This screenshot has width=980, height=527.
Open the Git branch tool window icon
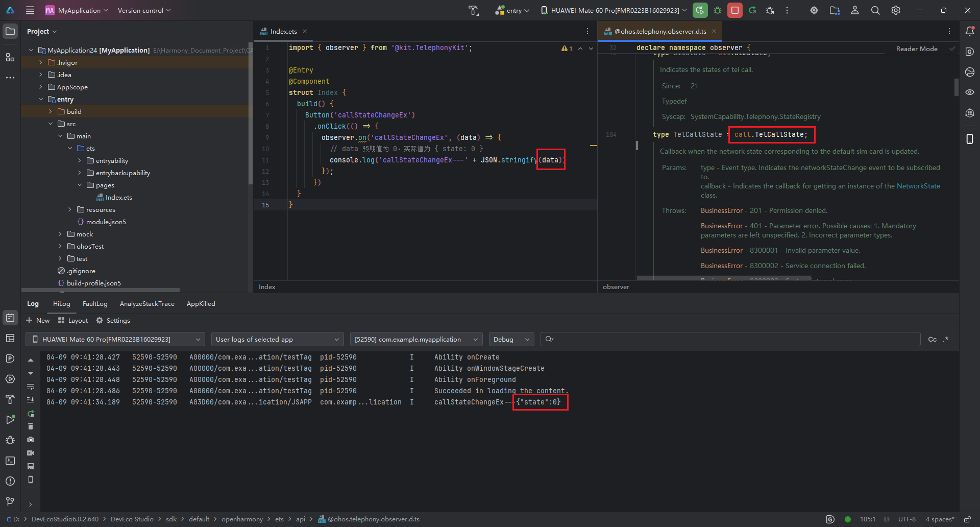pos(10,501)
